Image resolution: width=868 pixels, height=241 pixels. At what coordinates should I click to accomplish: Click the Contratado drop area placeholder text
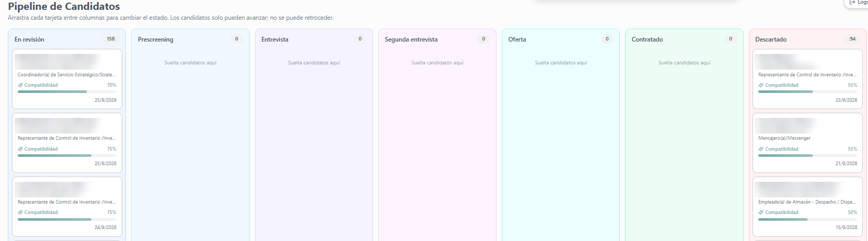click(684, 63)
